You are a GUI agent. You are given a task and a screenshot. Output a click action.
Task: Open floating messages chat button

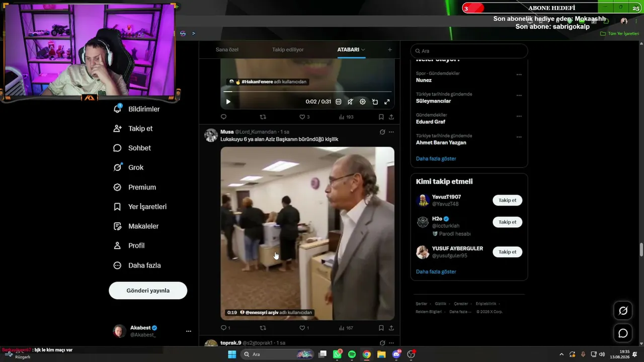(623, 333)
